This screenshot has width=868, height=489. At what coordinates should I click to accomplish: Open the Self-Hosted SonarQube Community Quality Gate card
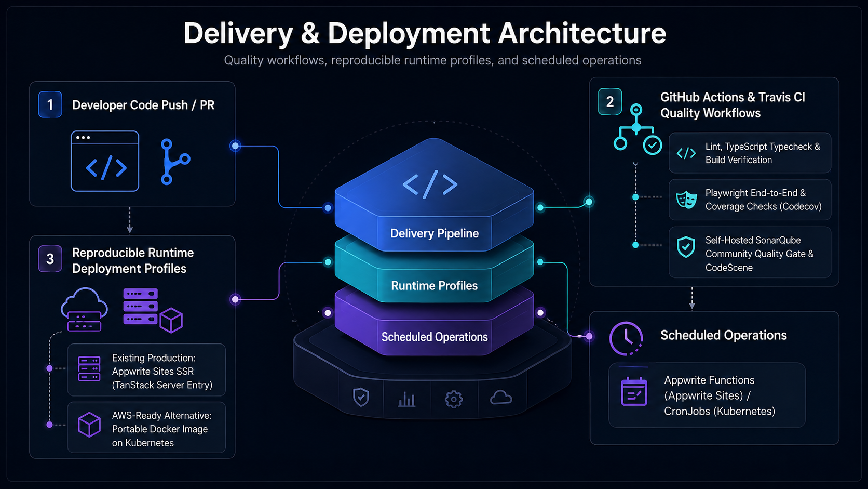(750, 252)
